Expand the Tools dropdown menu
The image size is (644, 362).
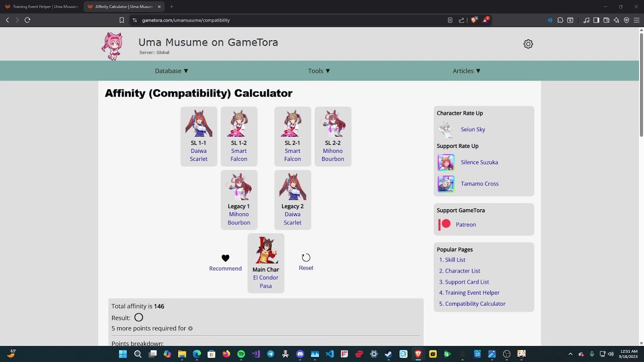[x=319, y=71]
